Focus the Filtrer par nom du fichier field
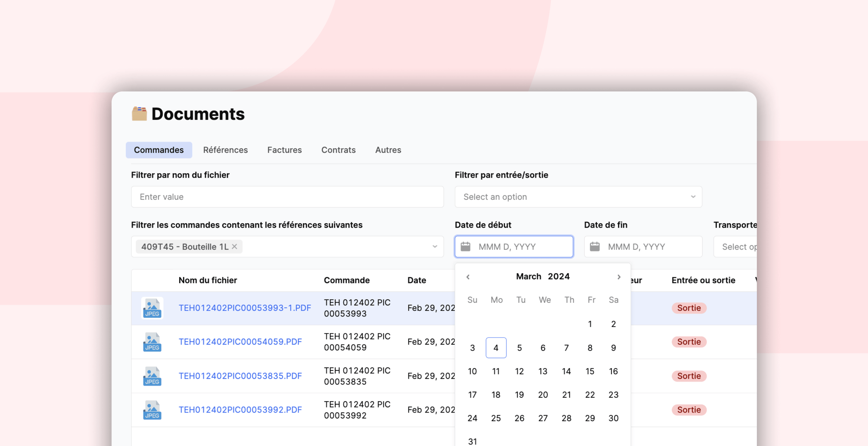The height and width of the screenshot is (446, 868). tap(287, 197)
